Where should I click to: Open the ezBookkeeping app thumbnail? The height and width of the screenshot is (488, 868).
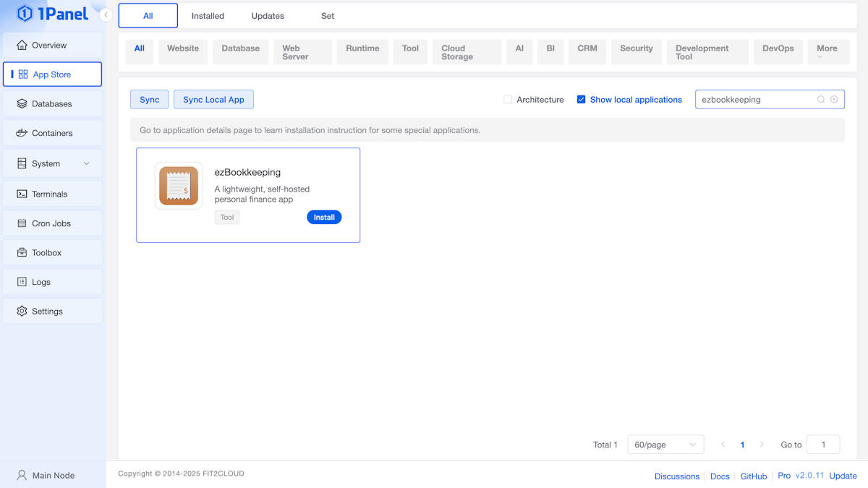[178, 185]
